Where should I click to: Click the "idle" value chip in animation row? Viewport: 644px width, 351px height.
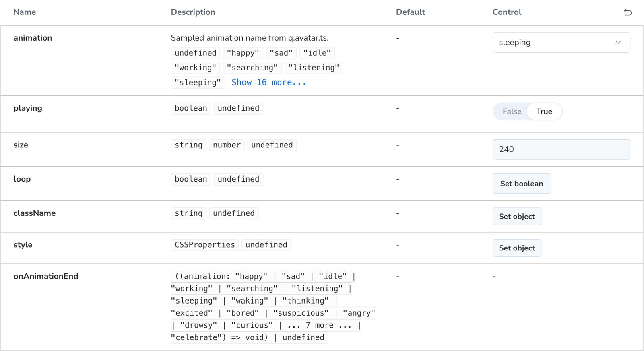point(317,53)
